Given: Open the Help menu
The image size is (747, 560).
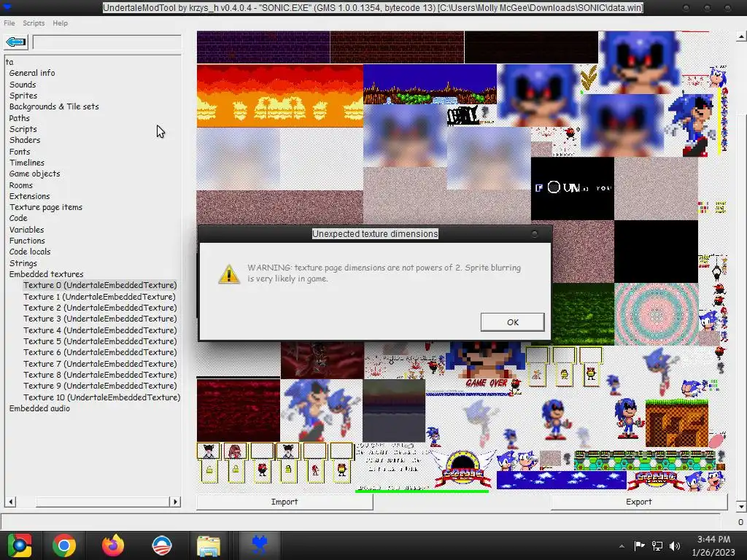Looking at the screenshot, I should tap(60, 23).
